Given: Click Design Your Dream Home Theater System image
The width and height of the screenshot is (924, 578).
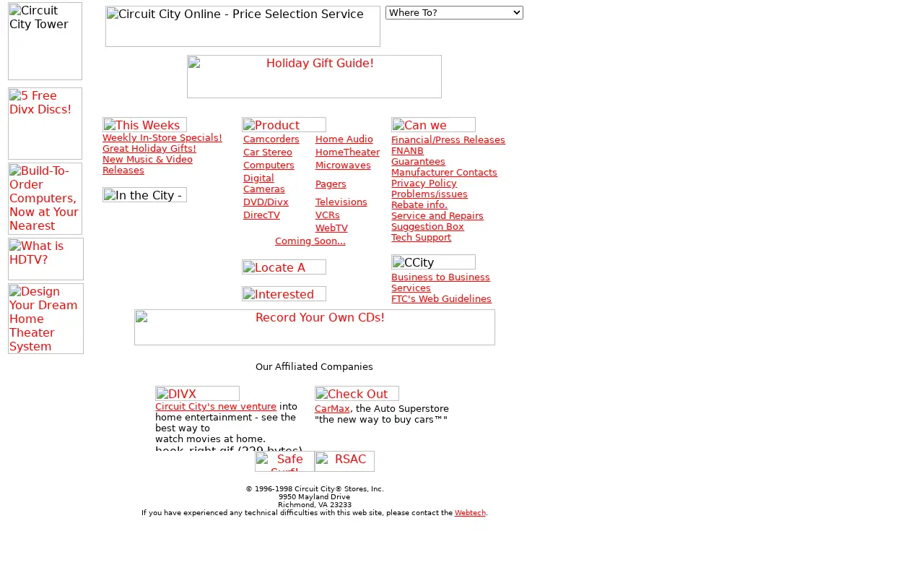Looking at the screenshot, I should pos(45,319).
